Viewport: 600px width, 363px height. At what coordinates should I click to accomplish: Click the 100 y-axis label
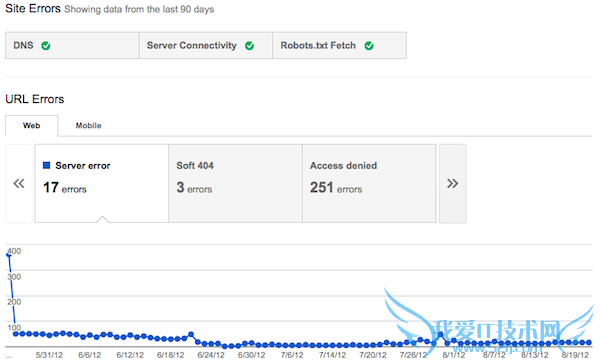point(14,327)
